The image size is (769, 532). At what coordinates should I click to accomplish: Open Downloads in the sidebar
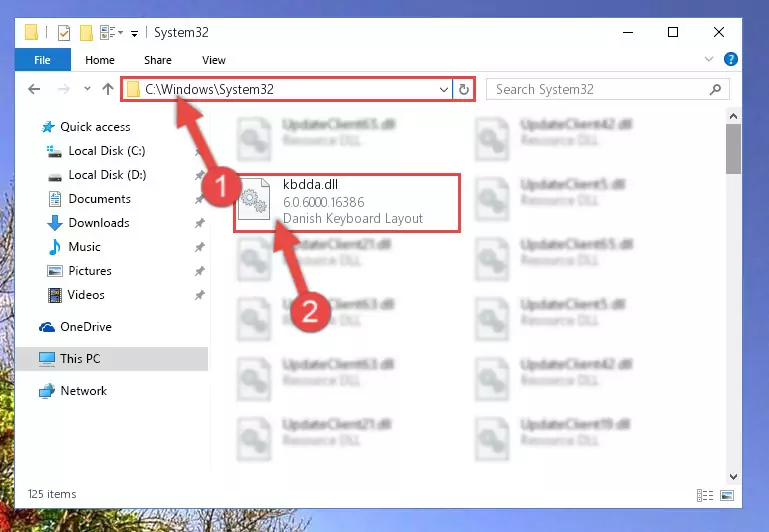pos(99,223)
